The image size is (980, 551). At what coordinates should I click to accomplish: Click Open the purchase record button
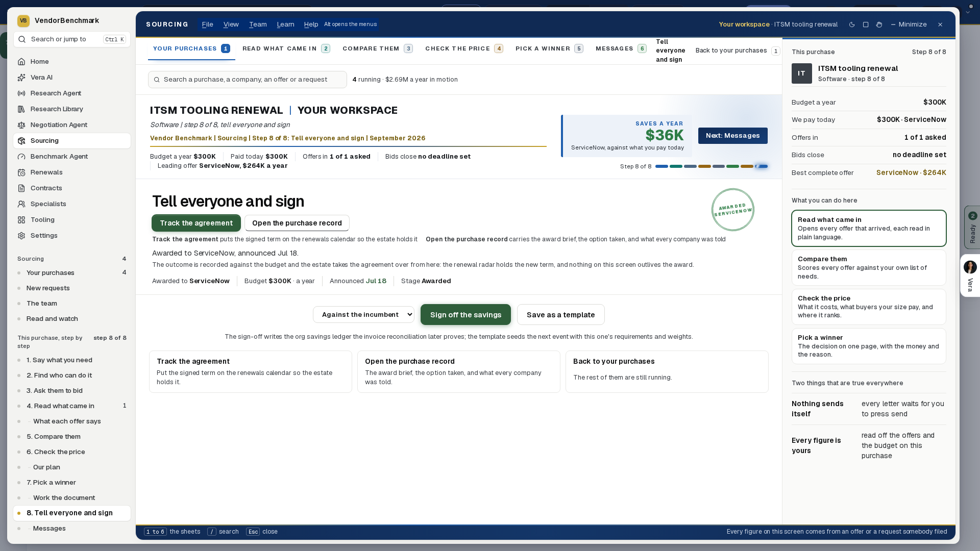click(x=297, y=223)
